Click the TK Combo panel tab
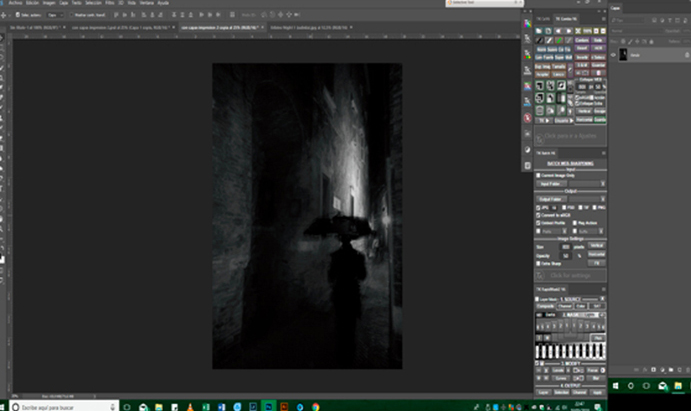Viewport: 691px width, 411px height. pyautogui.click(x=564, y=19)
